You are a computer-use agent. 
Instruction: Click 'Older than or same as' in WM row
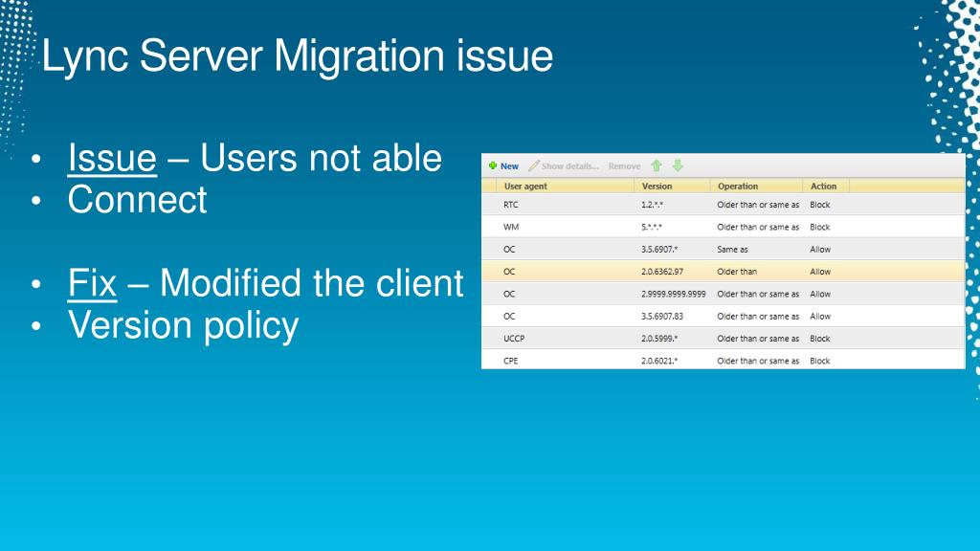(758, 228)
